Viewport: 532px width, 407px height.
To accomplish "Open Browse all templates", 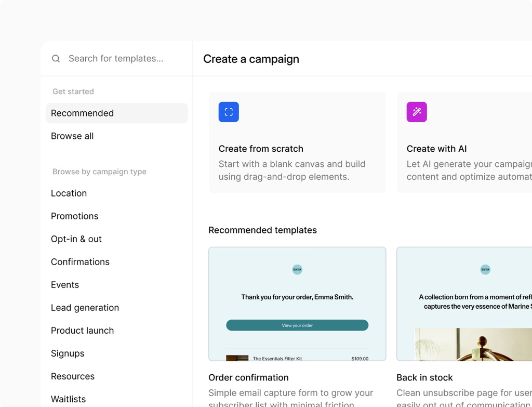I will point(72,136).
